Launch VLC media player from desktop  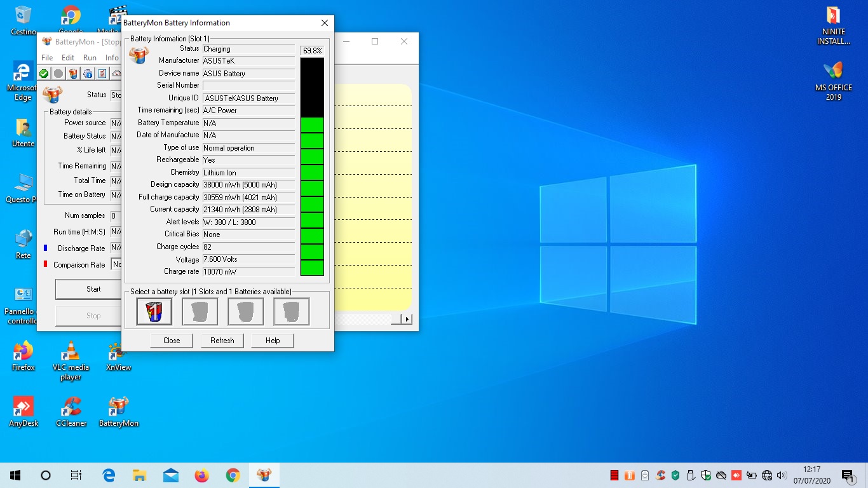(x=71, y=360)
